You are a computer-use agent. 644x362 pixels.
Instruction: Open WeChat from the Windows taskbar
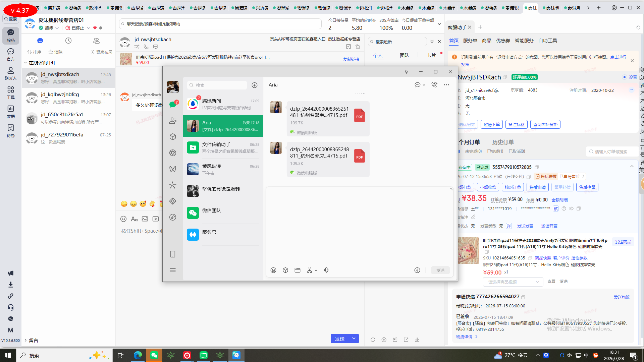154,355
